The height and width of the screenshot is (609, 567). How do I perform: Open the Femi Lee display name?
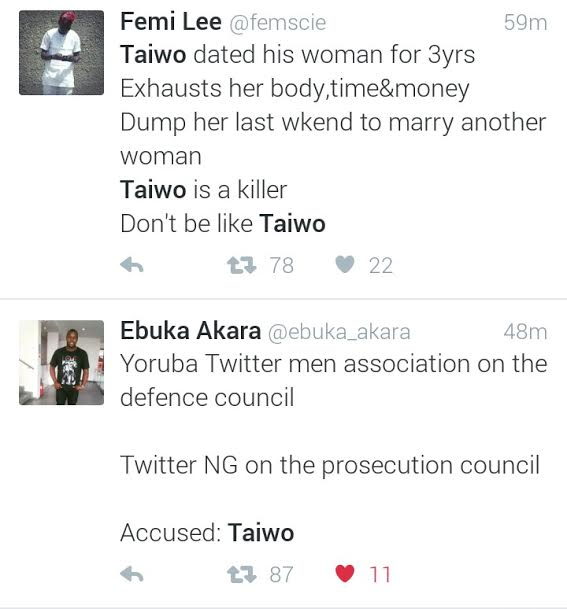pos(171,21)
